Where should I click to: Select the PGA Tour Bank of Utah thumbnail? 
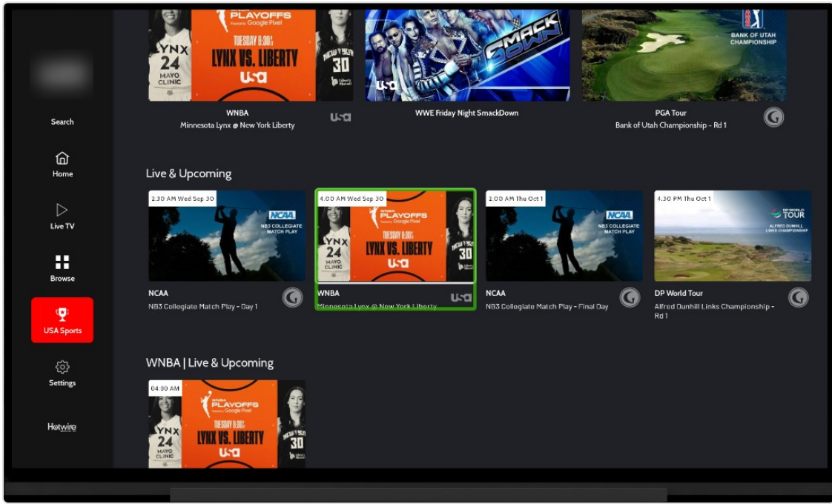click(684, 55)
